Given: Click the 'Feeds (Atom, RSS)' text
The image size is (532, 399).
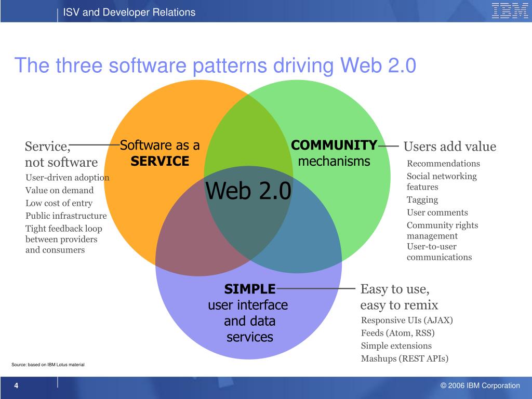Looking at the screenshot, I should point(397,333).
